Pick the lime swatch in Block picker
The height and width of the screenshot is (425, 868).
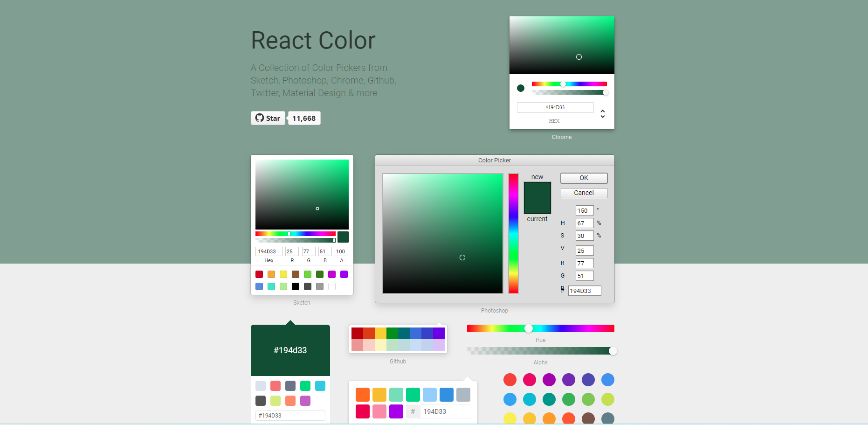pyautogui.click(x=276, y=401)
